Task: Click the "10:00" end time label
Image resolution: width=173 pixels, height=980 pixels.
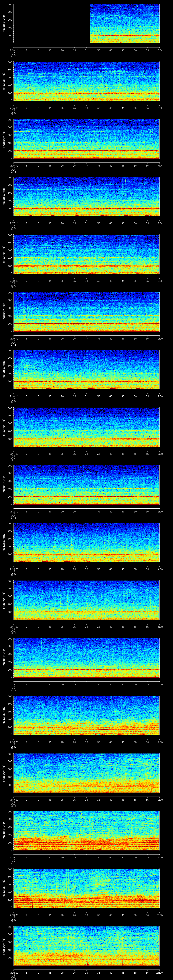Action: (x=160, y=339)
